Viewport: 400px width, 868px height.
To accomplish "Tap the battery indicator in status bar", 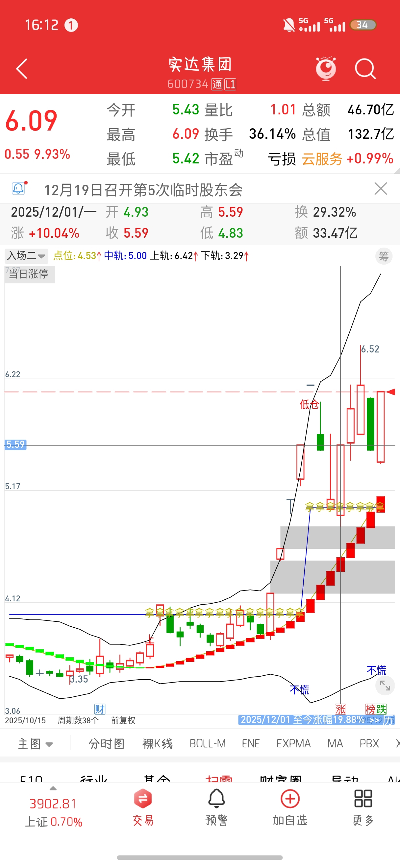I will tap(363, 25).
